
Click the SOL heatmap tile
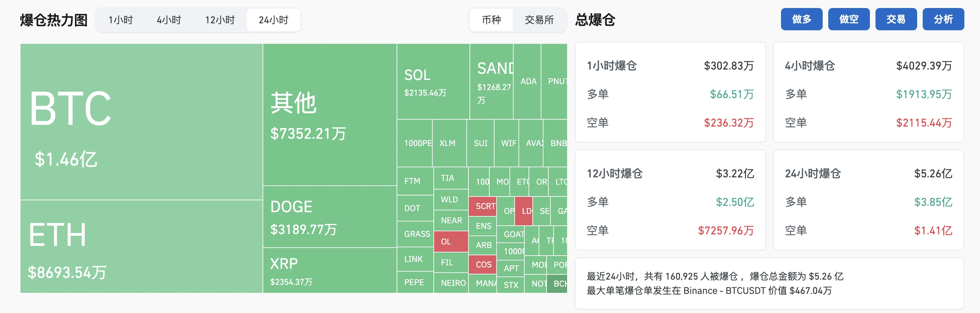pyautogui.click(x=433, y=81)
